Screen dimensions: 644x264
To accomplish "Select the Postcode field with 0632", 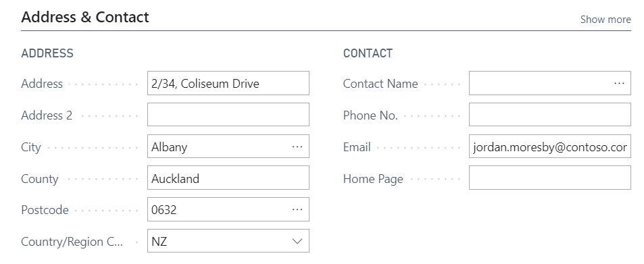I will tap(228, 209).
